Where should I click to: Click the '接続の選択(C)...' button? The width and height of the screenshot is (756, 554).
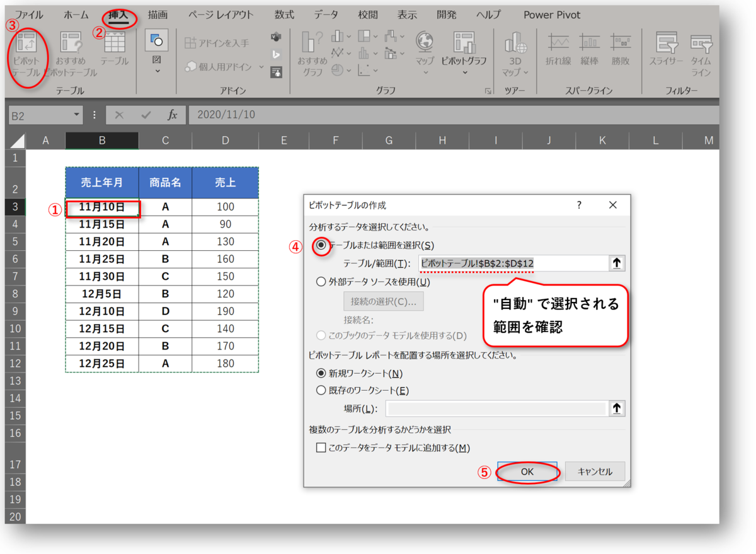(x=383, y=301)
